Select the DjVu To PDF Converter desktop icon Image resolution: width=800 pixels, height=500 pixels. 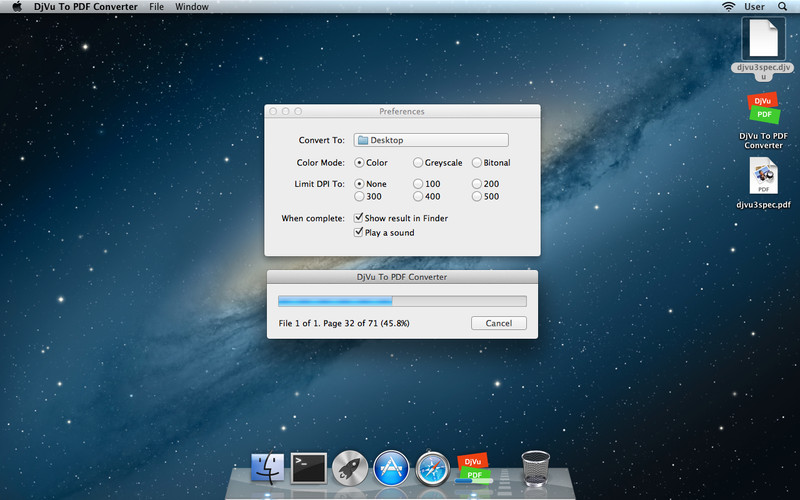click(x=763, y=120)
